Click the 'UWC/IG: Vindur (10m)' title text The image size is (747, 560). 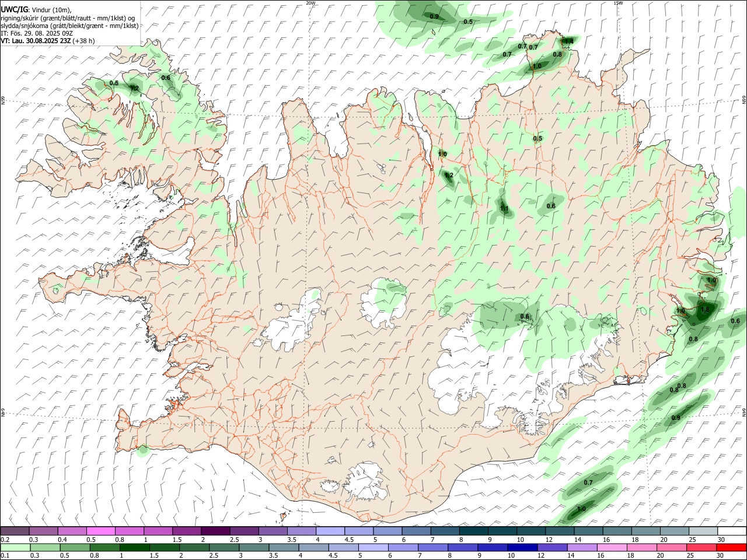[36, 10]
